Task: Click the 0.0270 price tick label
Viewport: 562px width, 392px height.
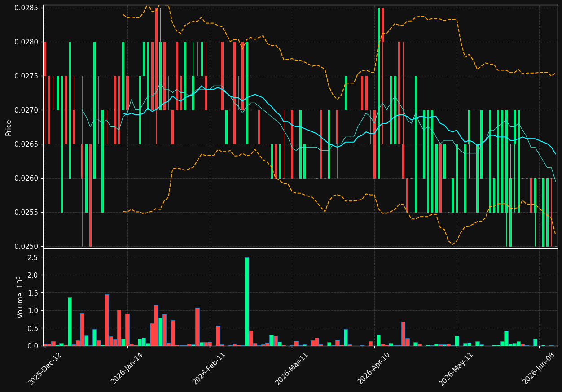Action: [x=27, y=110]
